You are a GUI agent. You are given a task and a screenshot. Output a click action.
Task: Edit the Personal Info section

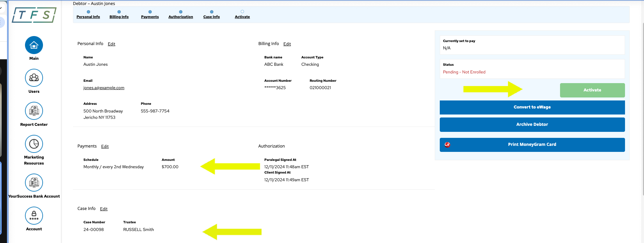pos(112,44)
